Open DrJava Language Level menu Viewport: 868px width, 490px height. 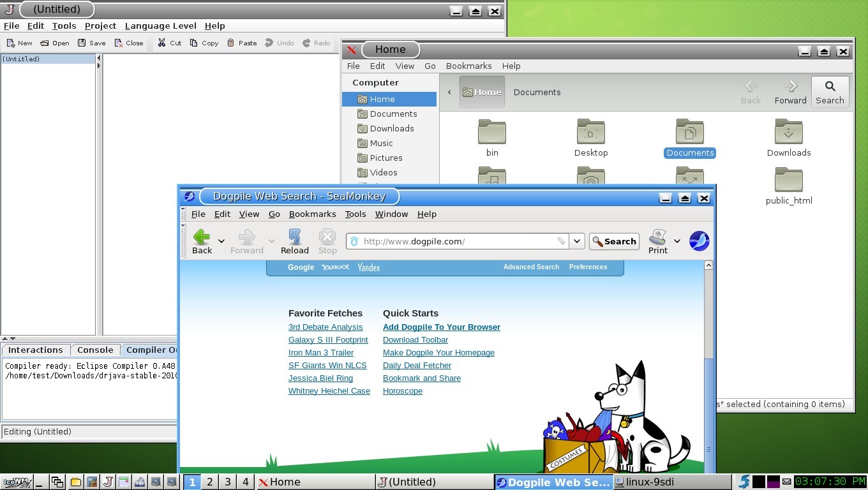161,26
